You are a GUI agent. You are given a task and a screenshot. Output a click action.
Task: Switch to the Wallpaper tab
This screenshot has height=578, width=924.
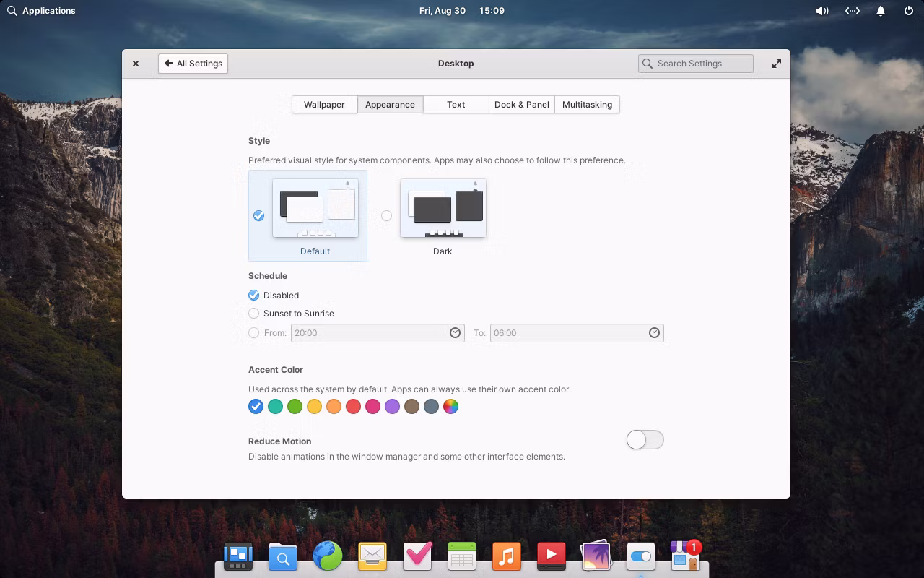pos(324,105)
